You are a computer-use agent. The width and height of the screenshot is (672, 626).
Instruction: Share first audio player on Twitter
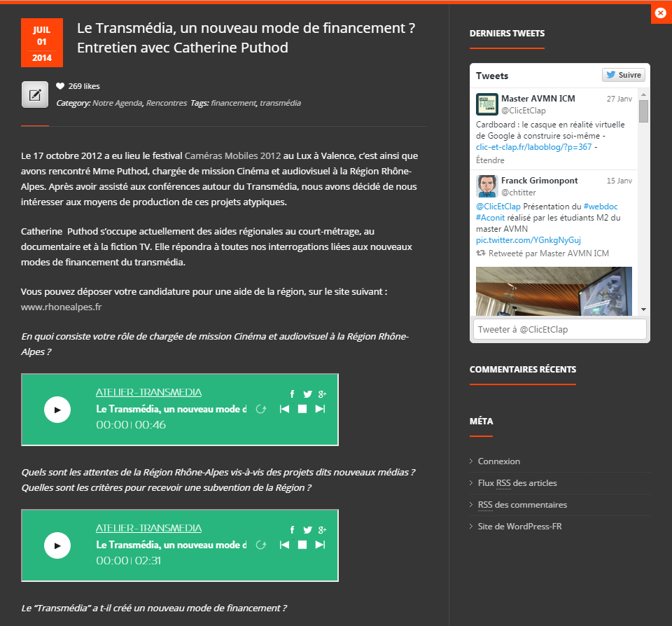[x=307, y=394]
